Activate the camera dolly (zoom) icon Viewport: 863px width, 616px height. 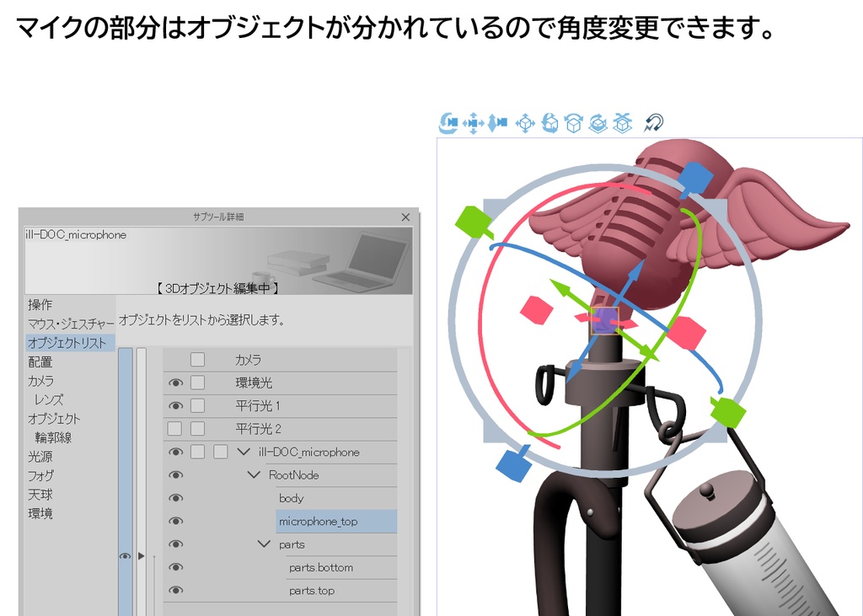point(498,122)
